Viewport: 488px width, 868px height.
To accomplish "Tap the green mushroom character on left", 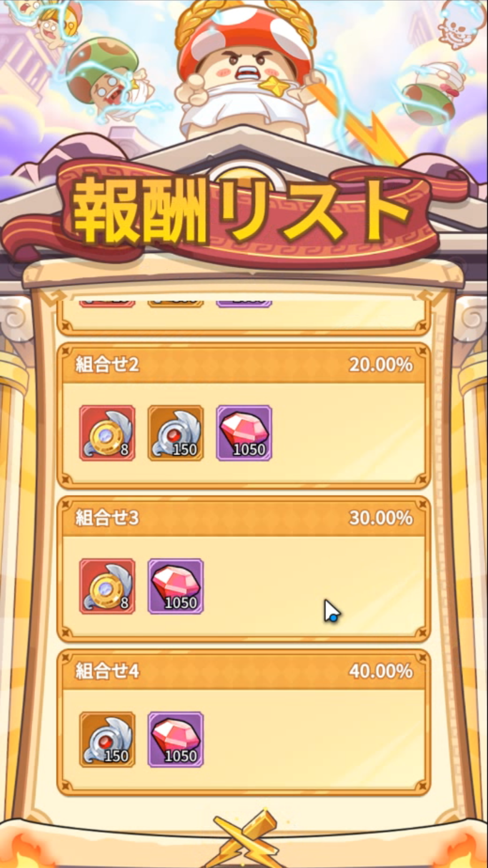I will pos(108,79).
